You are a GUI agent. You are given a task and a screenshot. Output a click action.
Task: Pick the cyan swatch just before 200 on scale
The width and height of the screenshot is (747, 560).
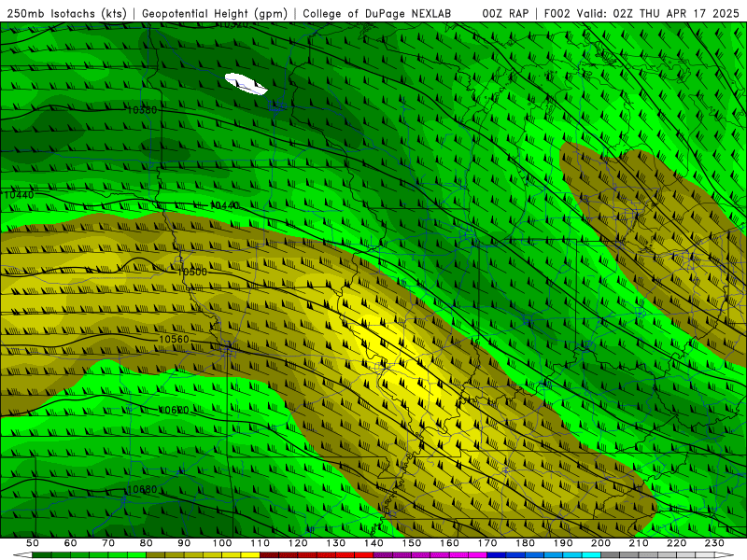coord(592,555)
